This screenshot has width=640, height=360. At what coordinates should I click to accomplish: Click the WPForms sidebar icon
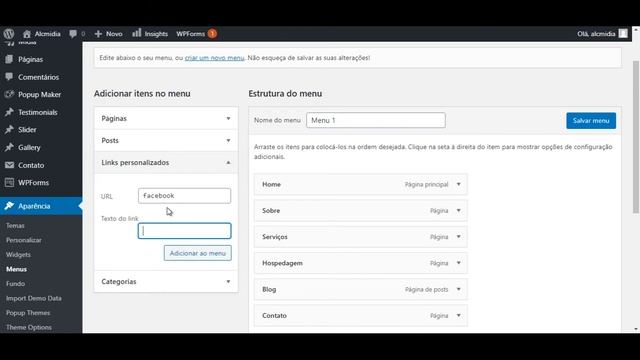point(9,182)
